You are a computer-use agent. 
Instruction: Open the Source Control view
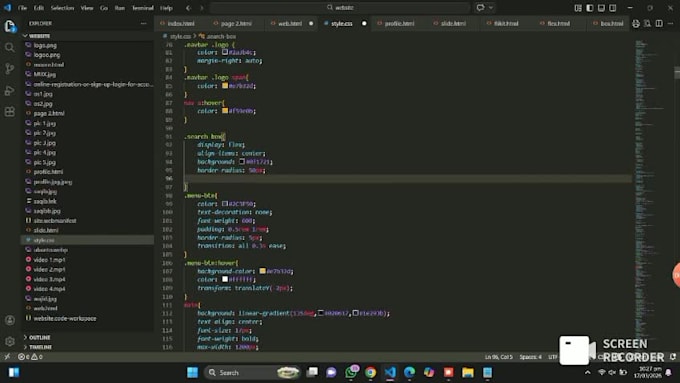[10, 69]
